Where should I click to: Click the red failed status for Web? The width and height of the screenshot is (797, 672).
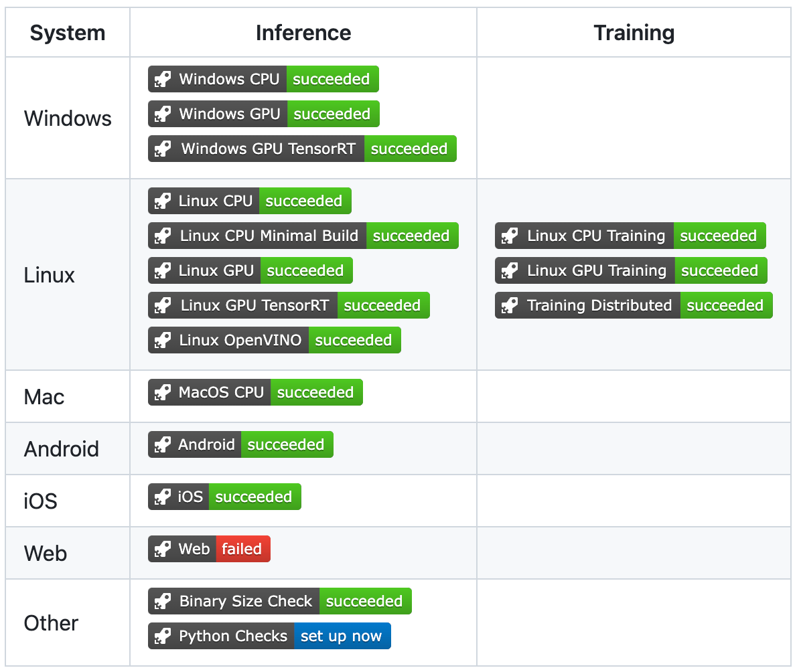(242, 550)
